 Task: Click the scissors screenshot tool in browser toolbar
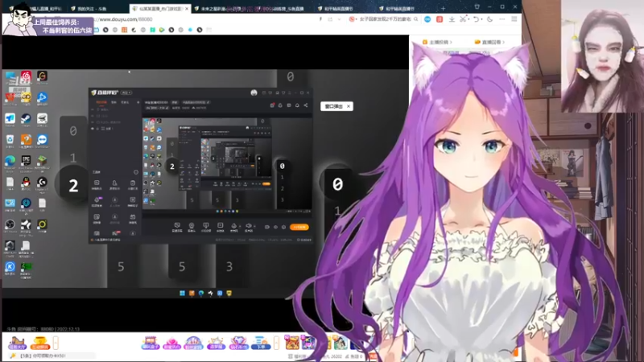[463, 19]
